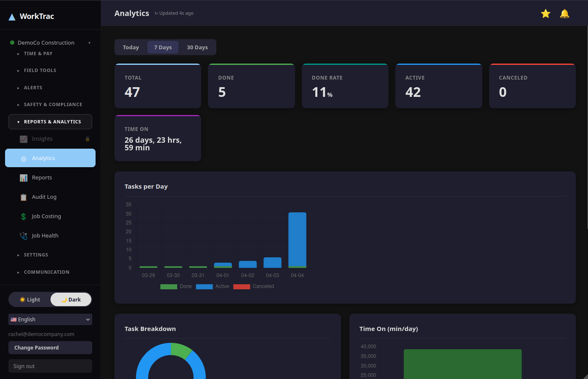Screen dimensions: 588x379
Task: Click the moon icon in Dark toggle
Action: pos(64,299)
